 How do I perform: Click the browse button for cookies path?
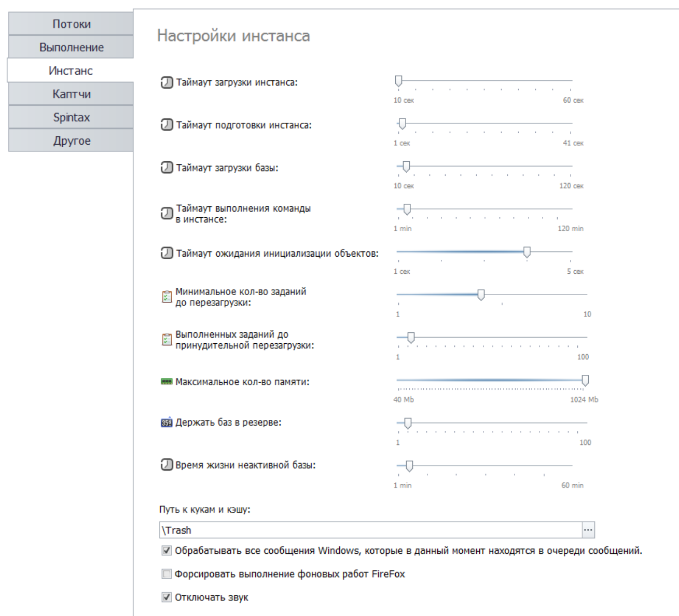point(588,530)
